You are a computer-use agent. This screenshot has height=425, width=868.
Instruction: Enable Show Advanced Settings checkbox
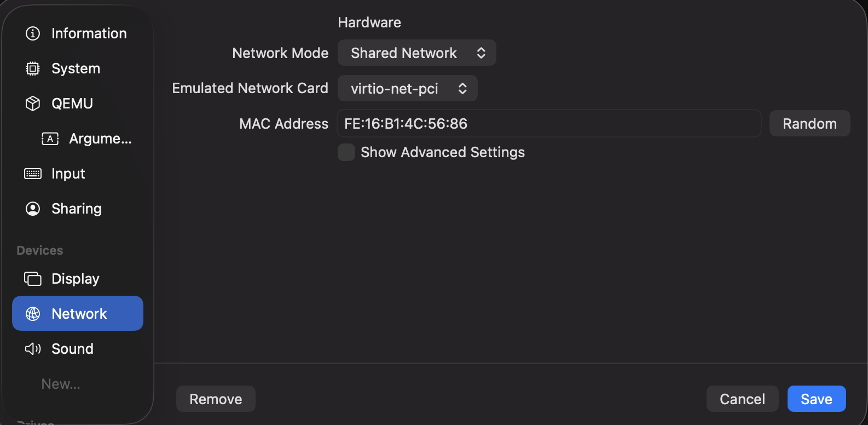pyautogui.click(x=346, y=152)
